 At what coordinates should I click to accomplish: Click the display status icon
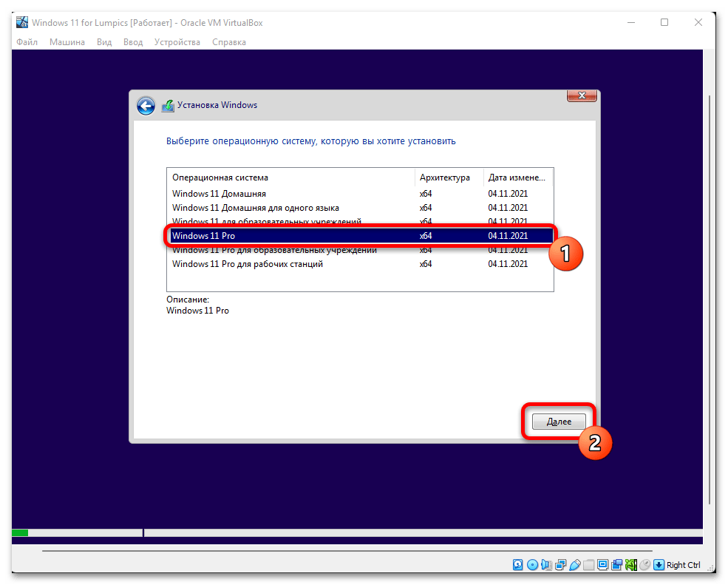coord(602,565)
